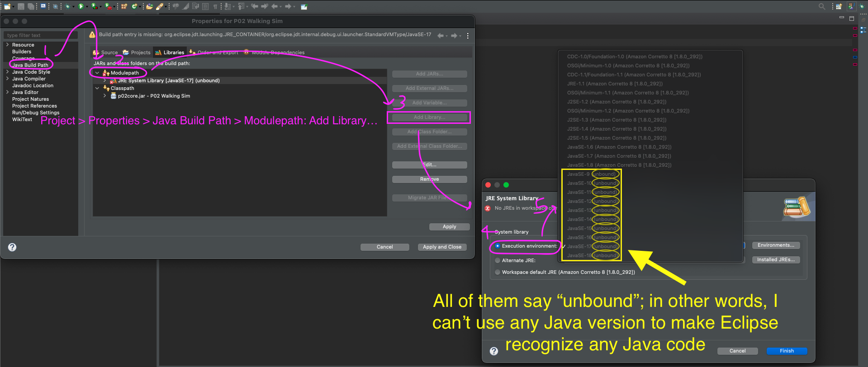Choose JavaSE-1.8 (Amazon Corretto 8) in list
868x367 pixels.
pos(619,165)
